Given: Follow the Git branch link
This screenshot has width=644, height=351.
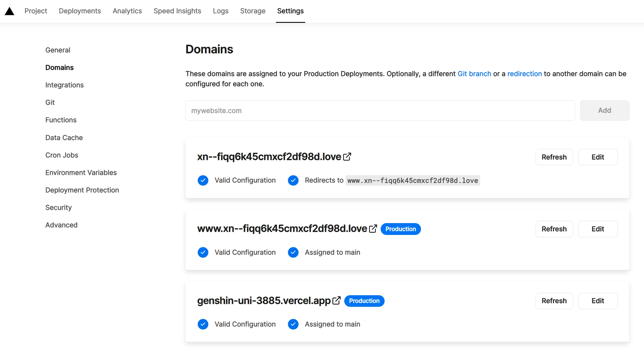Looking at the screenshot, I should (474, 74).
